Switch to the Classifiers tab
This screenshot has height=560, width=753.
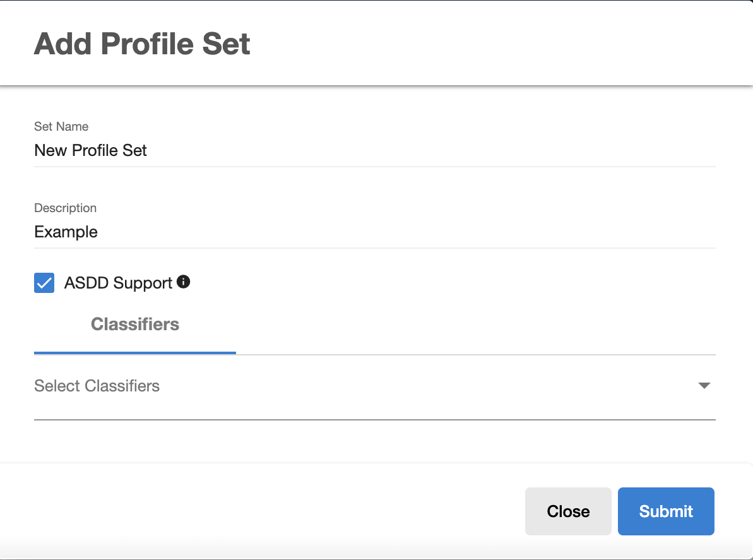[135, 325]
